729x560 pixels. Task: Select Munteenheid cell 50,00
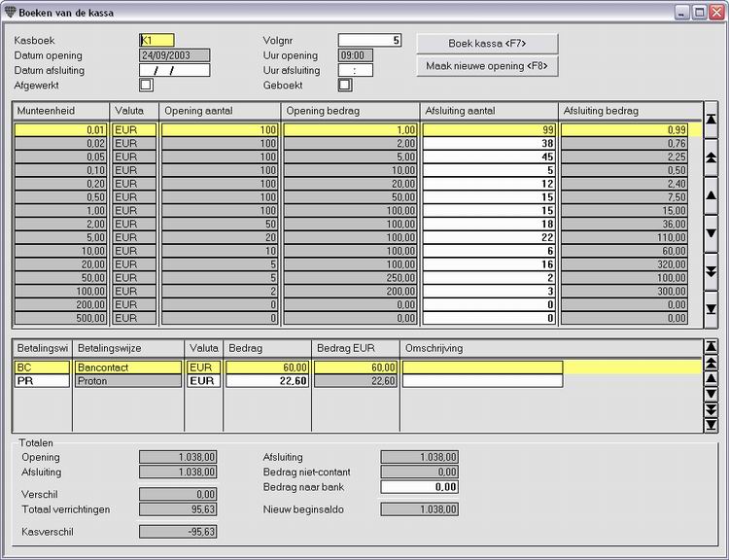tap(61, 278)
